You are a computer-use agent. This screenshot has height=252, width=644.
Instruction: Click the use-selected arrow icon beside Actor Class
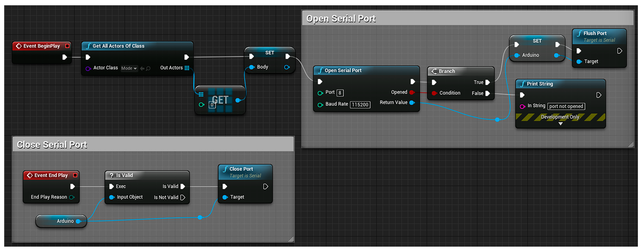click(142, 68)
